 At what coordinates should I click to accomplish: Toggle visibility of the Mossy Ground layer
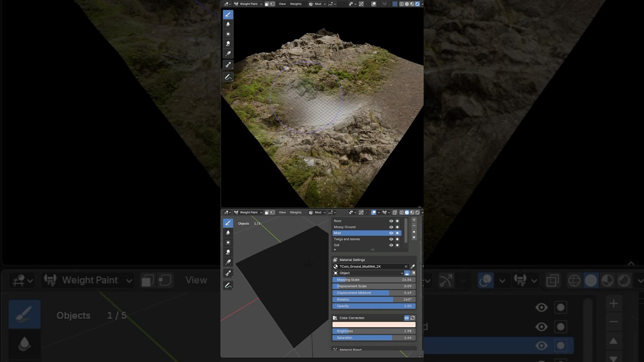(x=391, y=227)
